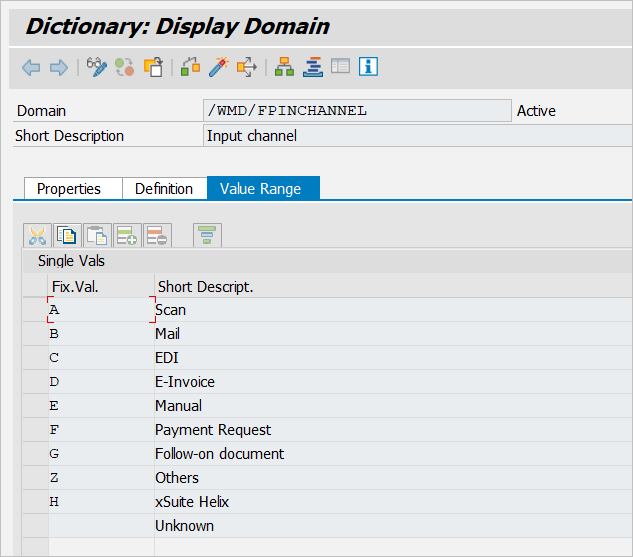Screen dimensions: 633x557
Task: Click the Activate magic wand icon
Action: coord(218,67)
